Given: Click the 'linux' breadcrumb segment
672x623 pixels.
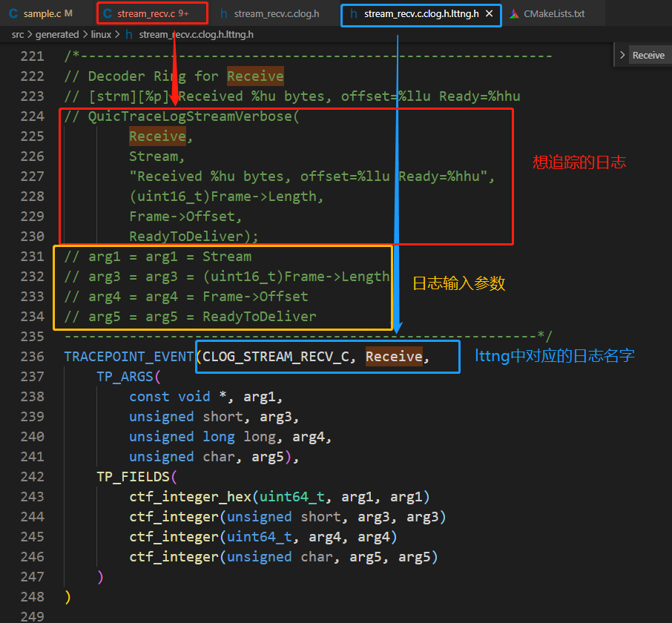Looking at the screenshot, I should 101,34.
